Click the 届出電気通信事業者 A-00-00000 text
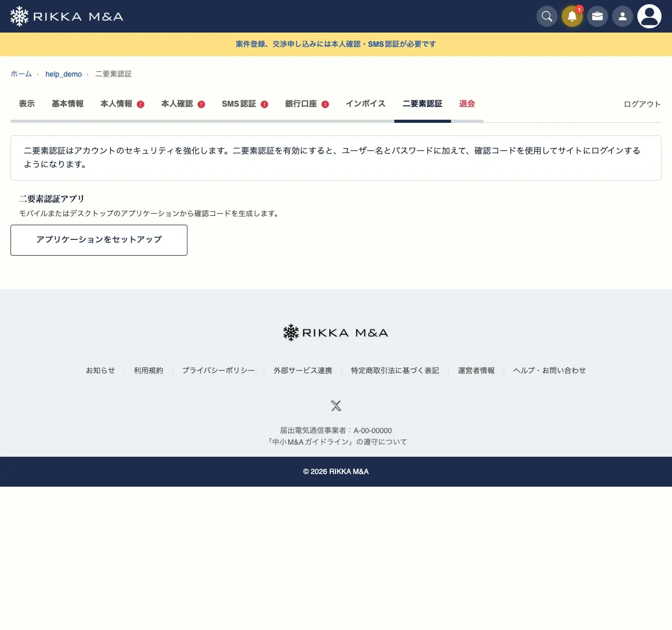The image size is (672, 630). point(336,430)
